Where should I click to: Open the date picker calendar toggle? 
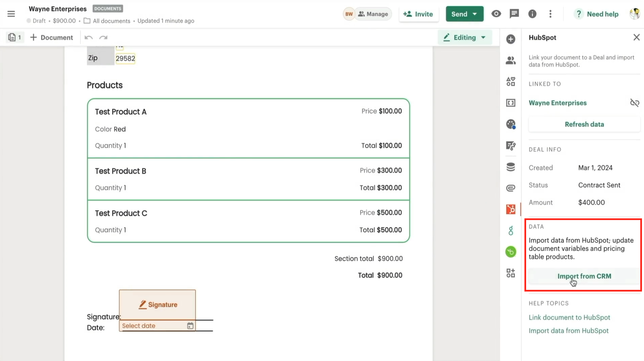point(190,326)
